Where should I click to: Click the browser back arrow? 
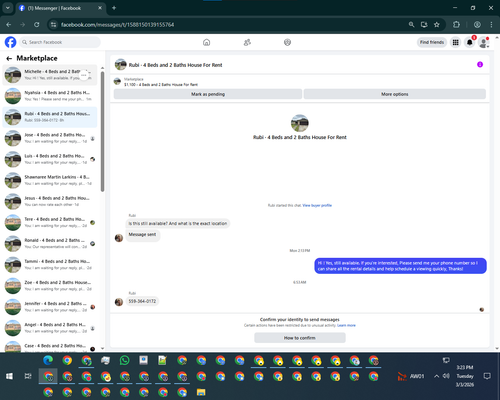pos(9,25)
